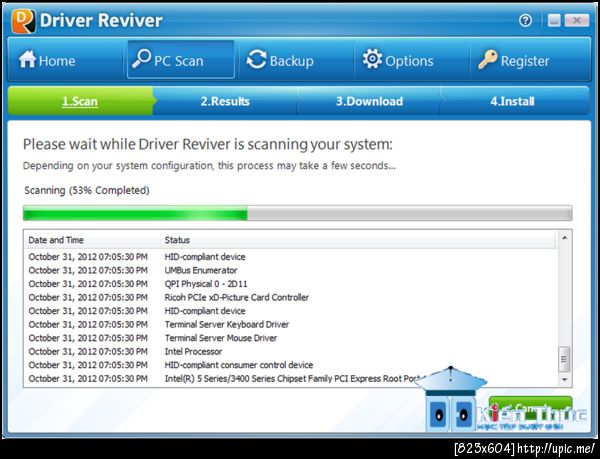Select the Terminal Server Keyboard Driver row
This screenshot has height=459, width=600.
(x=291, y=324)
